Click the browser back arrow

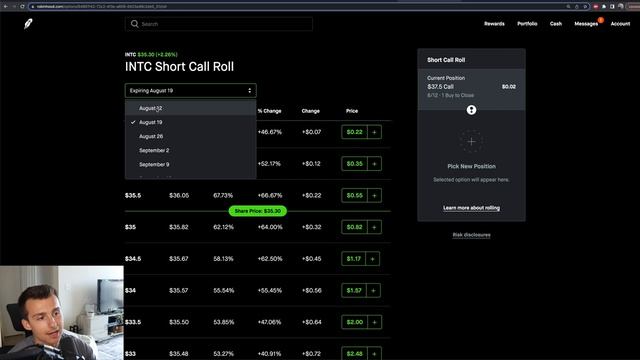click(x=5, y=7)
